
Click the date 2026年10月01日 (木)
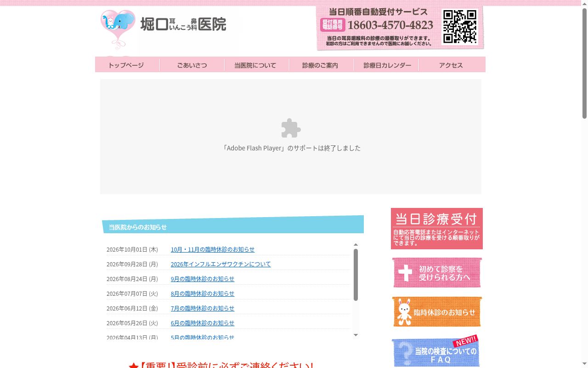(x=132, y=249)
